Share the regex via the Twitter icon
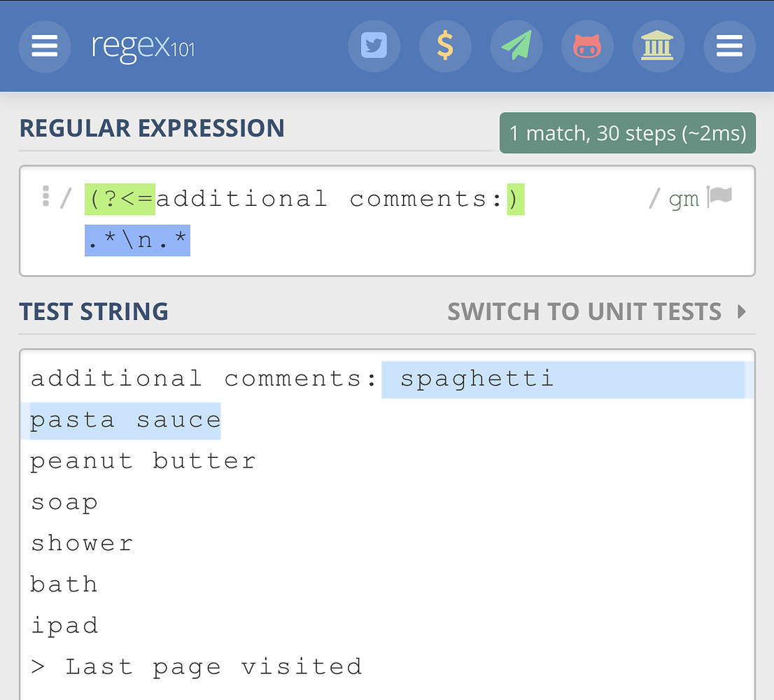The width and height of the screenshot is (774, 700). point(374,46)
